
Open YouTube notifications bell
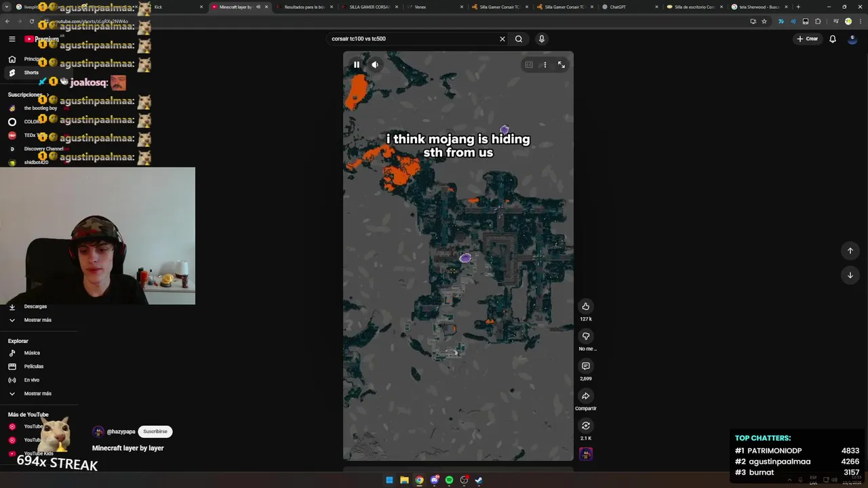pos(833,39)
